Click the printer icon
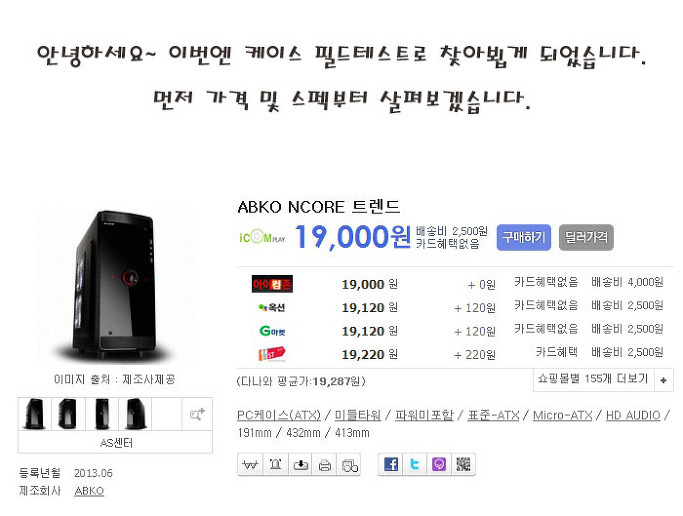The height and width of the screenshot is (516, 683). pyautogui.click(x=325, y=465)
